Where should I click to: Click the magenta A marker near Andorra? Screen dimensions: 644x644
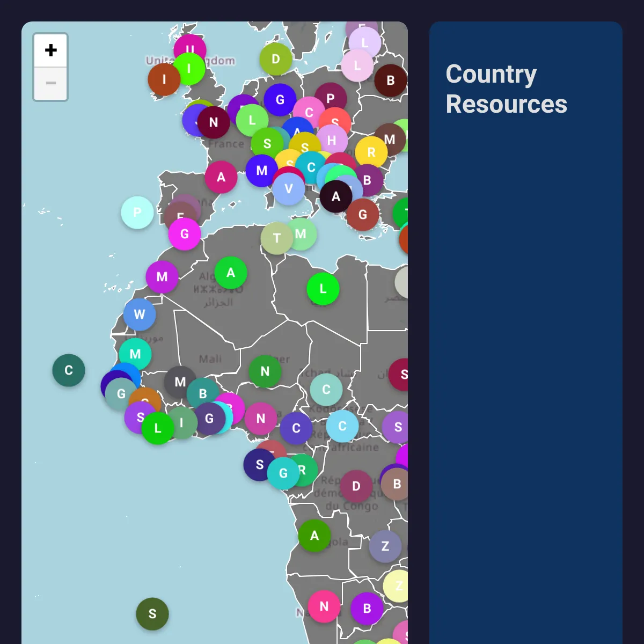[221, 177]
